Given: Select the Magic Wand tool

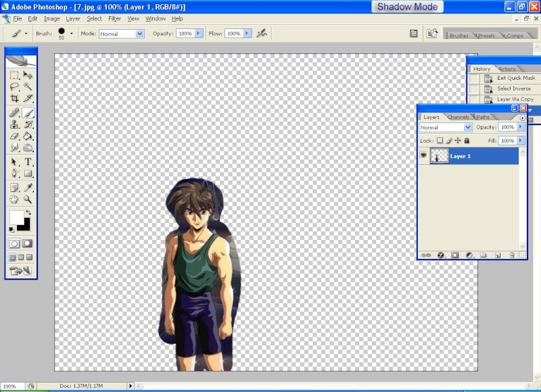Looking at the screenshot, I should tap(28, 87).
